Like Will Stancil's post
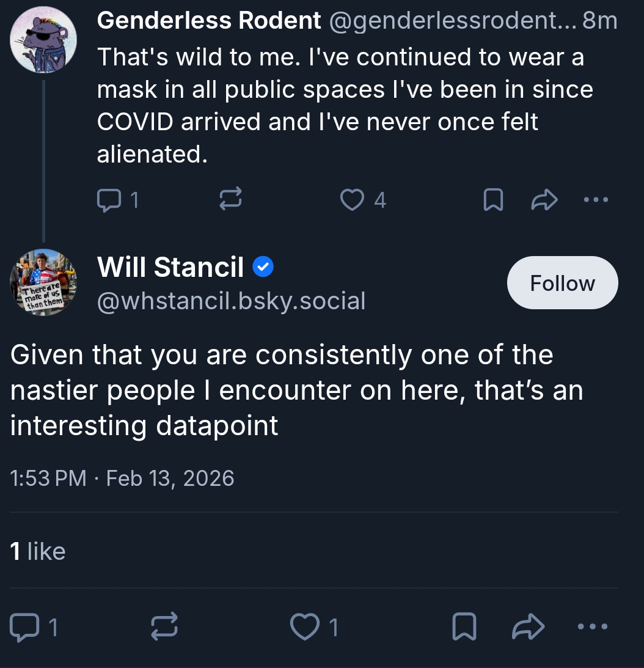The width and height of the screenshot is (644, 668). [304, 627]
